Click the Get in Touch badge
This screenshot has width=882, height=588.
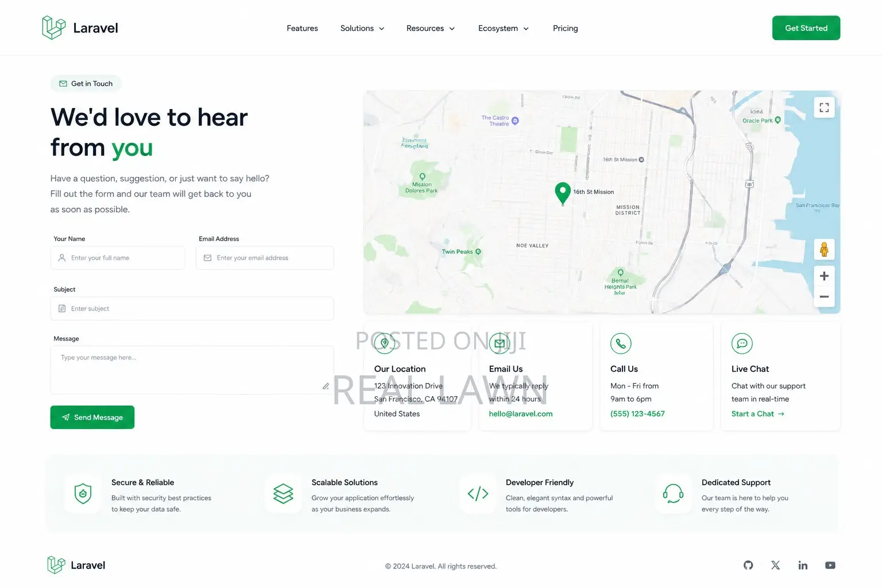pos(86,83)
